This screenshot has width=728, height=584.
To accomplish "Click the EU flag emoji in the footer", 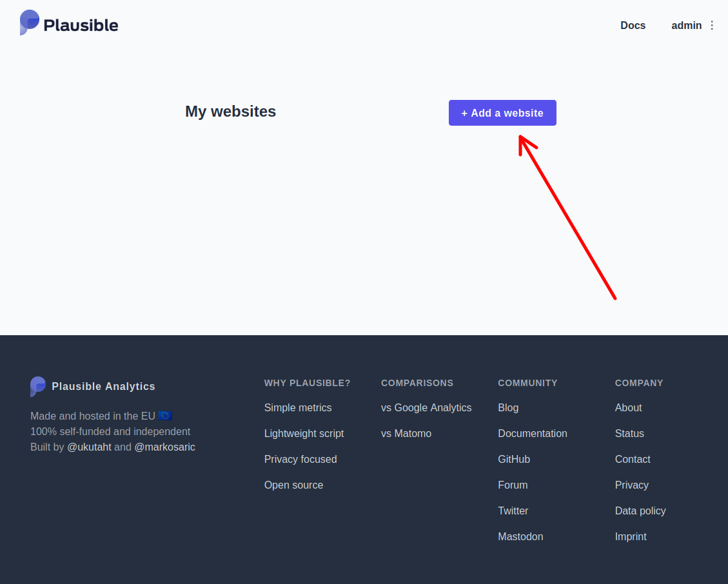I will click(166, 416).
